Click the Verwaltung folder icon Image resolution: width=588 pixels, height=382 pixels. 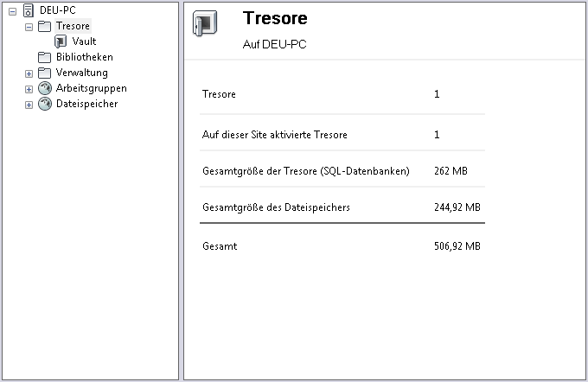(x=45, y=73)
